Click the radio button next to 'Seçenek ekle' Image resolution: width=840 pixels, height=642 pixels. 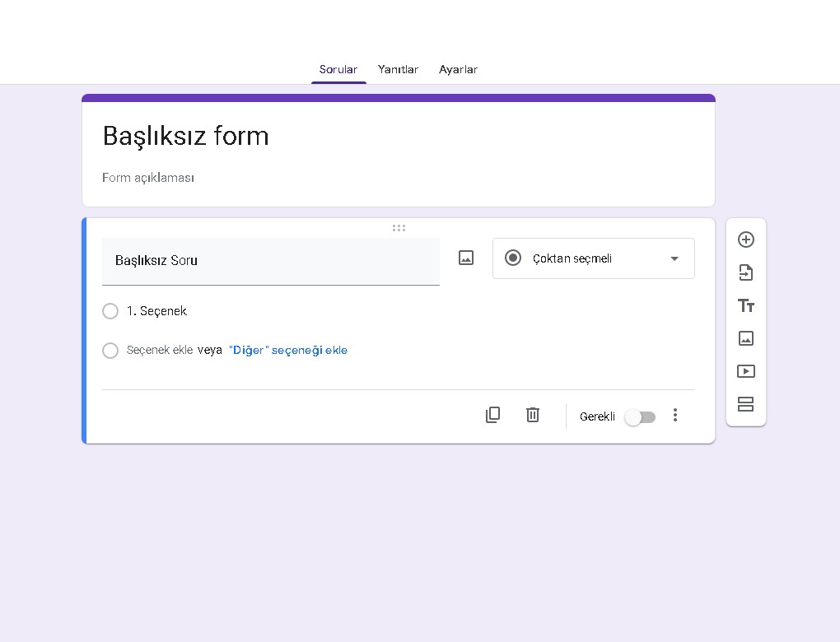tap(110, 351)
